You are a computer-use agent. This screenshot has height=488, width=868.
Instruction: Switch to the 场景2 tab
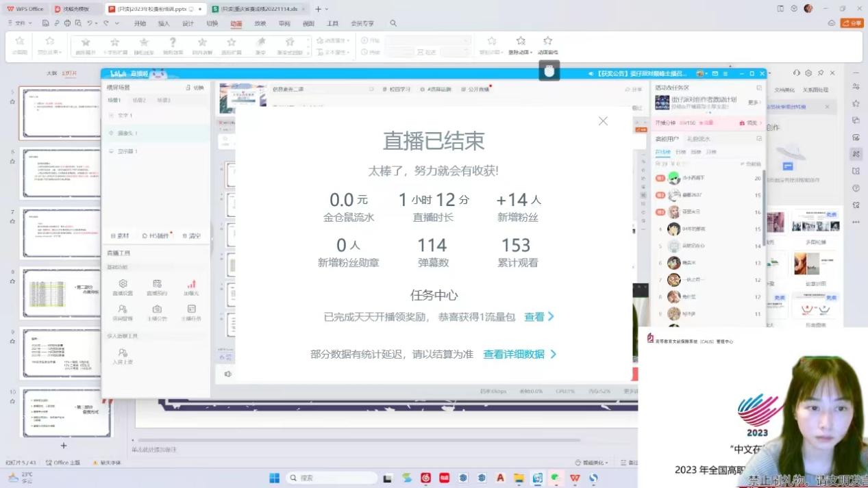pyautogui.click(x=139, y=101)
